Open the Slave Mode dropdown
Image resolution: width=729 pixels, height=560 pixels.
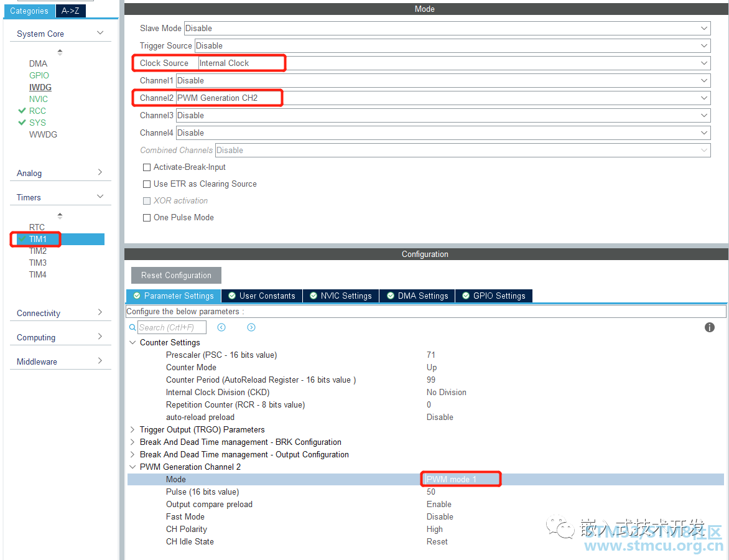(447, 29)
